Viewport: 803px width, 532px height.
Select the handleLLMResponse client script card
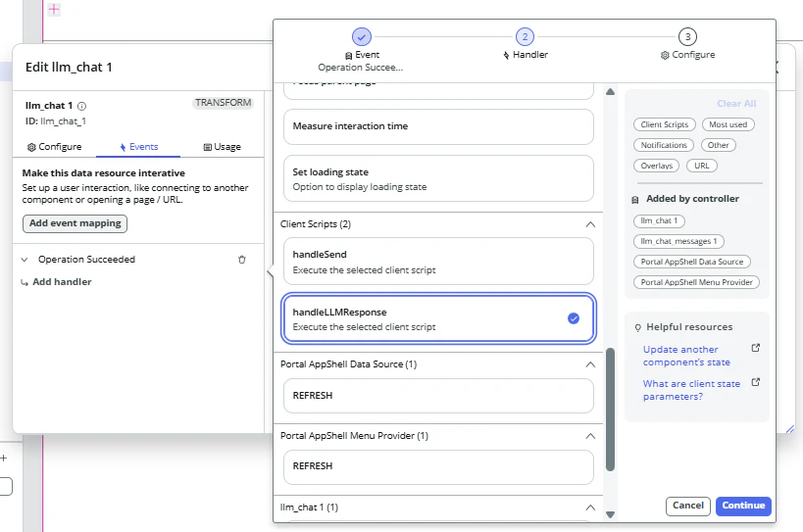[x=438, y=318]
